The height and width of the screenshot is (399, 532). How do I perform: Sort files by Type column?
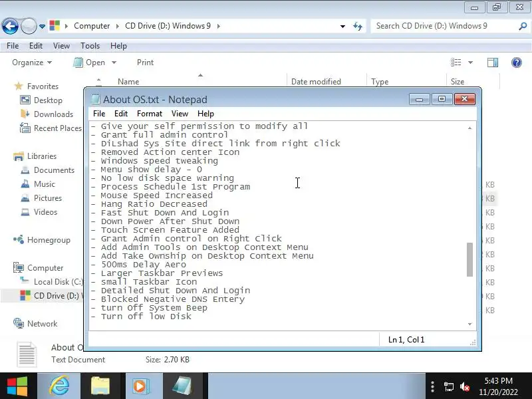380,82
